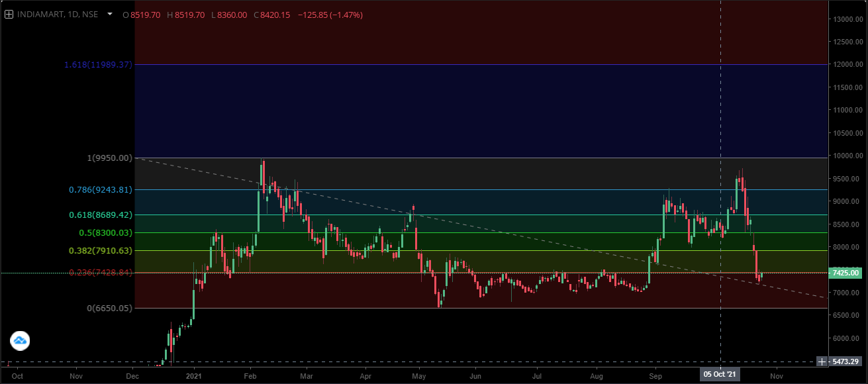Click 9000.00 on the price axis

847,201
